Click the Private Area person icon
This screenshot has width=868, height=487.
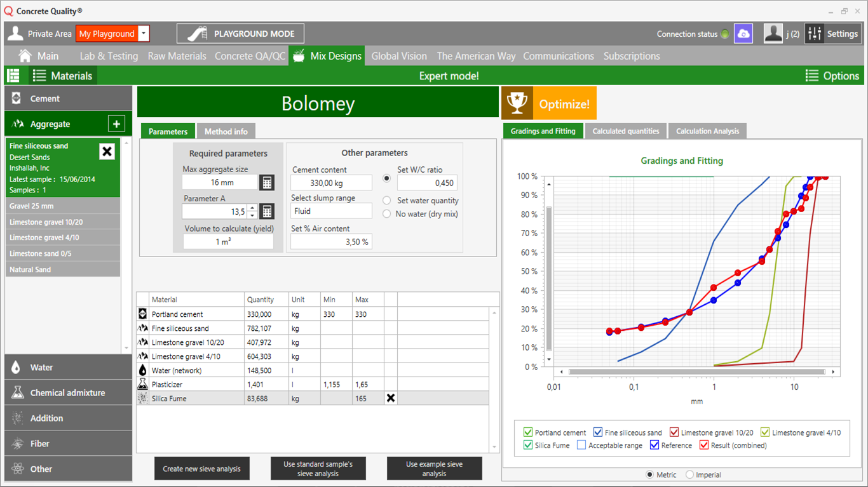16,34
